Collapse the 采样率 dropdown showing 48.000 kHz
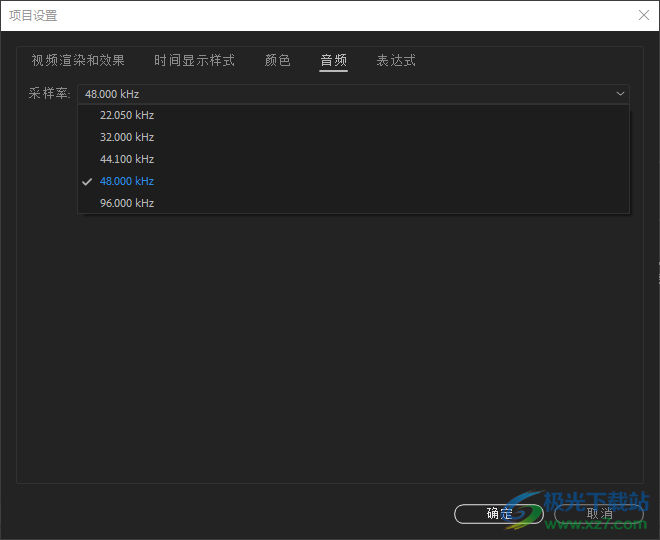 [x=353, y=94]
